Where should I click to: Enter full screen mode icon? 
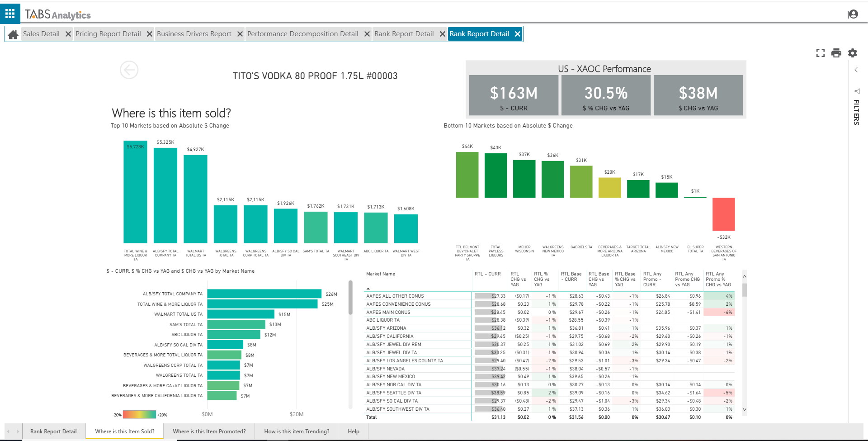(821, 53)
